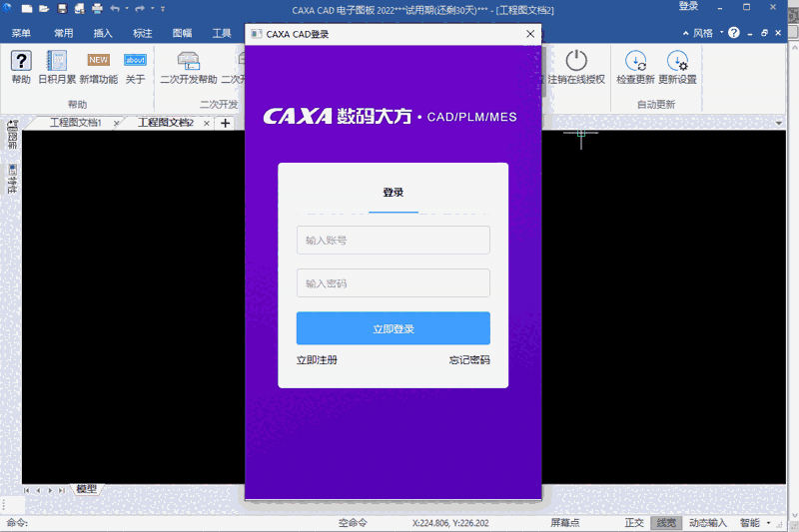Print the drawing using the printer icon
Image resolution: width=799 pixels, height=532 pixels.
click(x=97, y=9)
